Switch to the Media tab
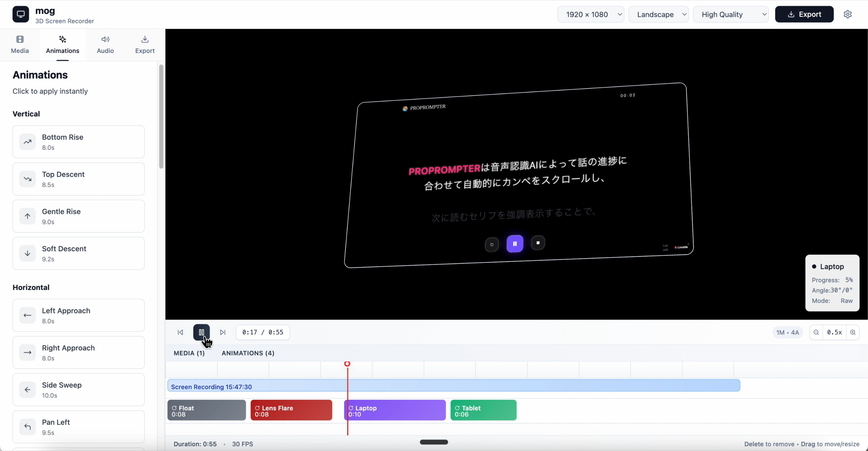 [20, 44]
